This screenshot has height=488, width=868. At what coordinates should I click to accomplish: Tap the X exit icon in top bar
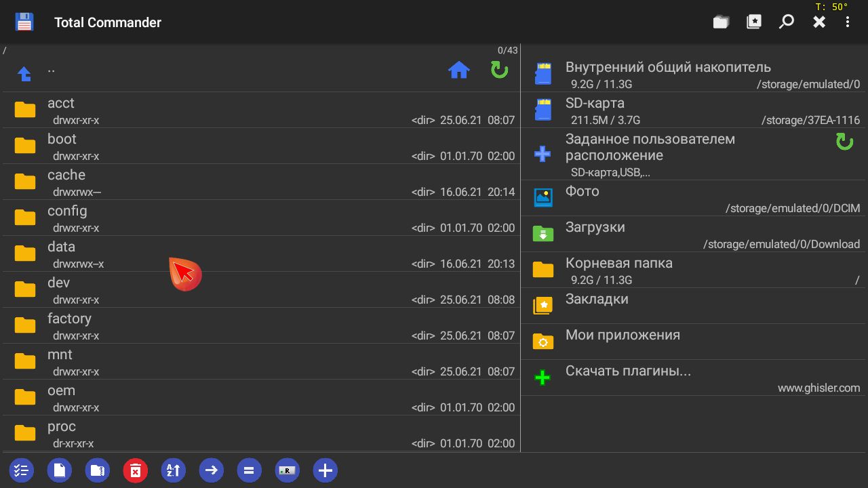click(819, 22)
